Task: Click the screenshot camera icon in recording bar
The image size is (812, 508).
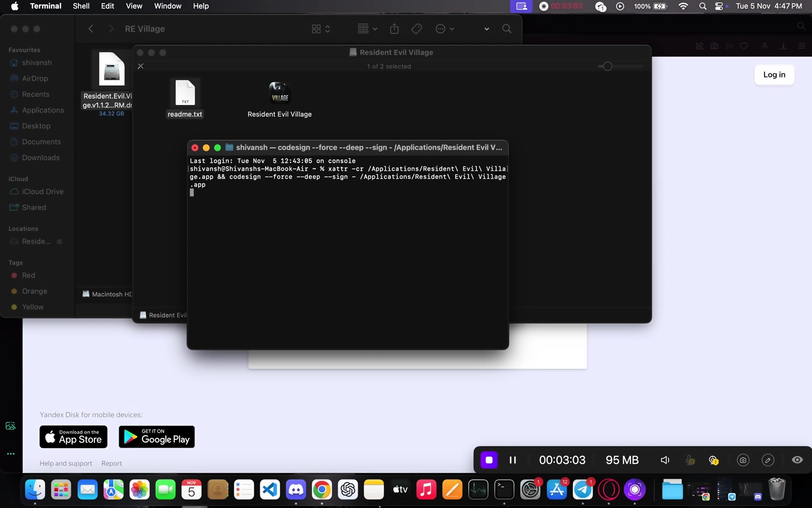Action: point(742,460)
